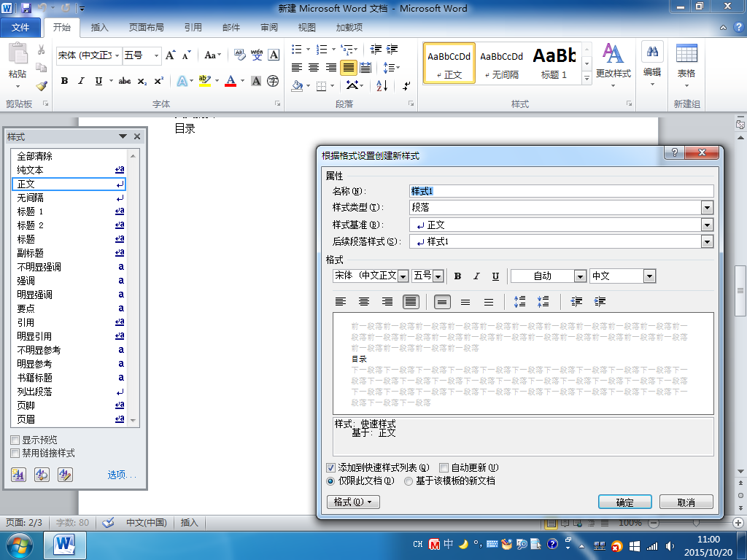Screen dimensions: 747x560
Task: Click the Sort A-Z icon
Action: tap(382, 86)
